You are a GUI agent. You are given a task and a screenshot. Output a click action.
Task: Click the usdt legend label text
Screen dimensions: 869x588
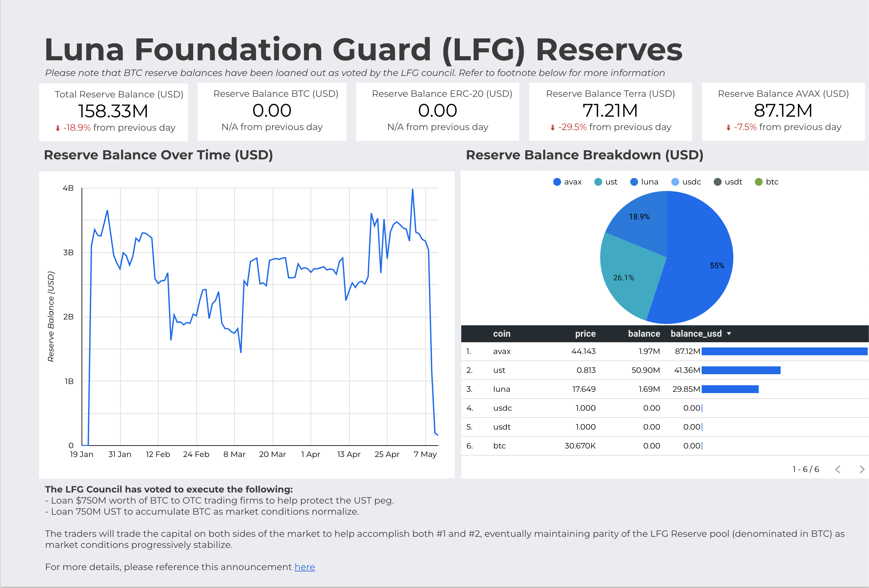pos(733,182)
